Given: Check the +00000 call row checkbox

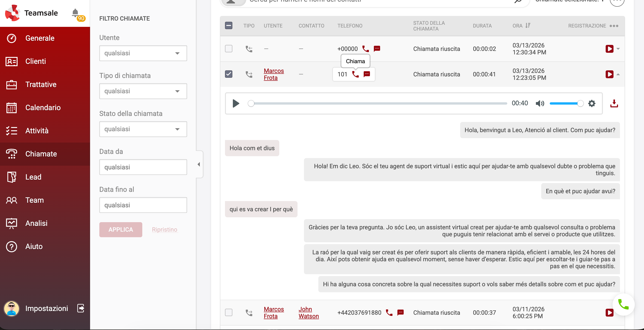Looking at the screenshot, I should pos(228,49).
